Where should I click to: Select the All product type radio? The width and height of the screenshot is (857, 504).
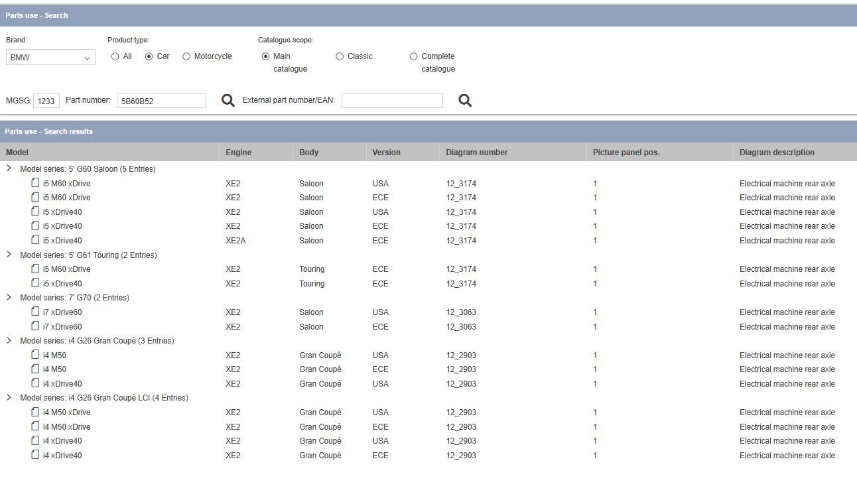pyautogui.click(x=115, y=56)
